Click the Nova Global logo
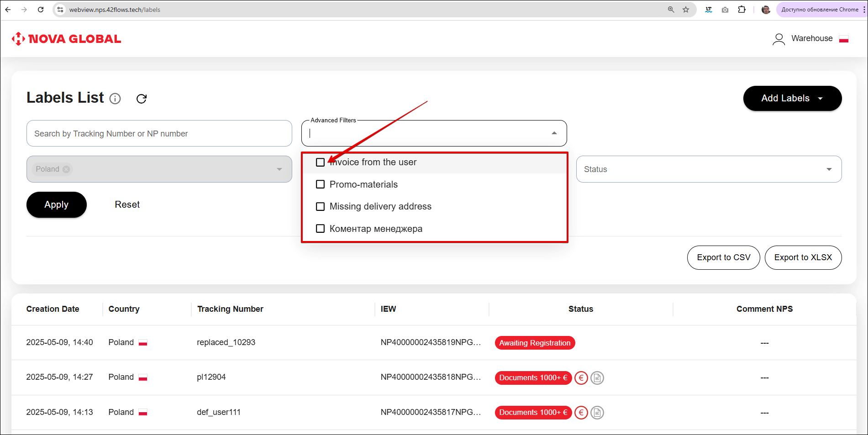 [67, 39]
